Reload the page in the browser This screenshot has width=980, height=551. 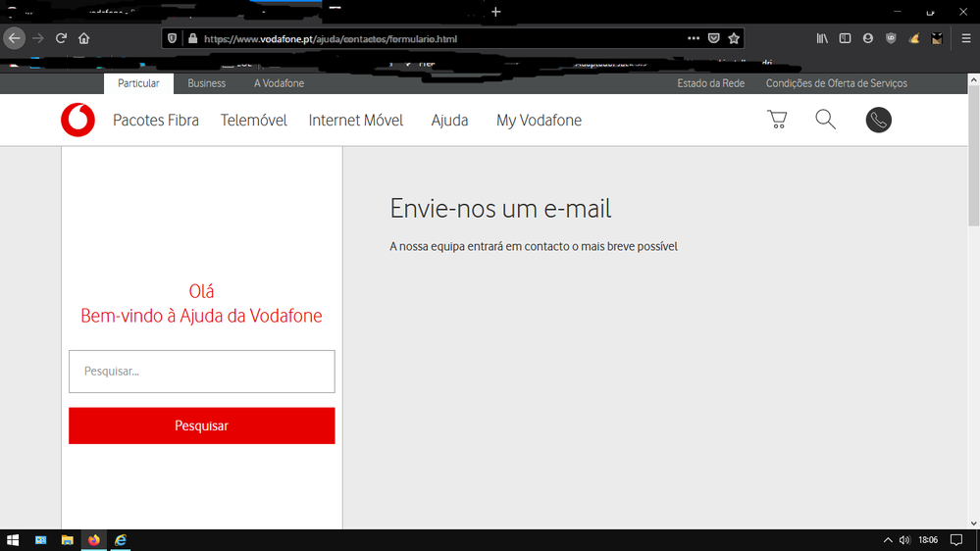click(x=61, y=38)
